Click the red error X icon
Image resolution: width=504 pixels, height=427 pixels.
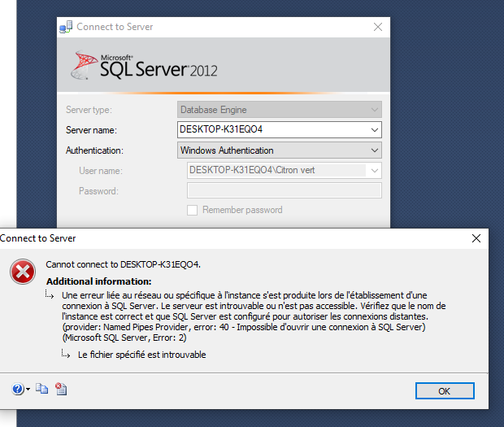click(x=23, y=272)
